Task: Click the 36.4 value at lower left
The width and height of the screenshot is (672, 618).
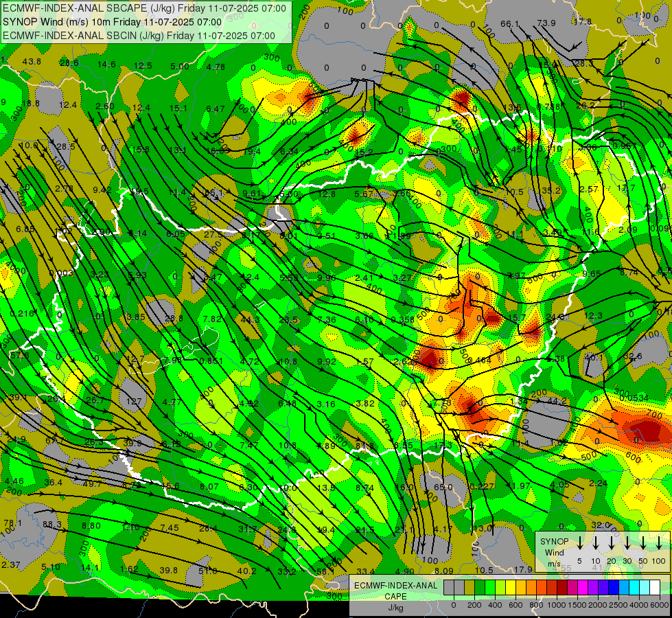Action: click(x=53, y=483)
